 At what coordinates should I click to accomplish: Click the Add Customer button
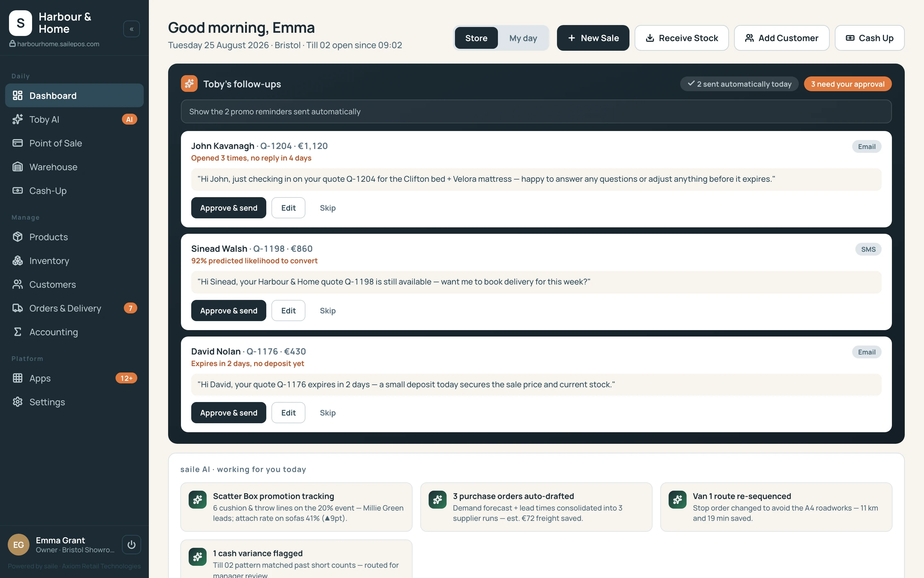[781, 38]
